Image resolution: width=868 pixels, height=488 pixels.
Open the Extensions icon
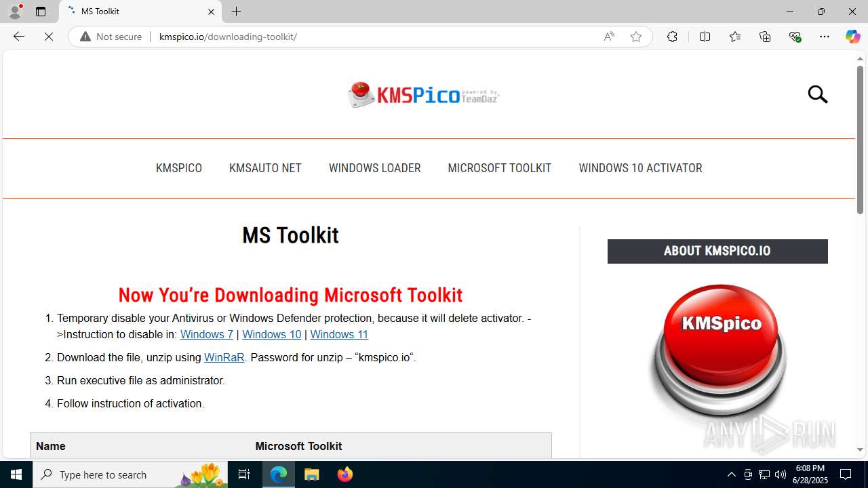pyautogui.click(x=672, y=37)
